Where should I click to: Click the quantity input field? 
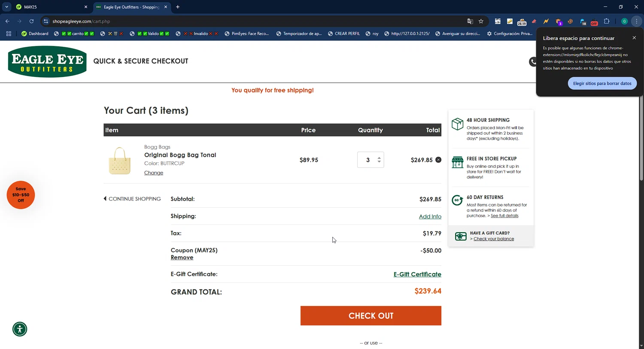(368, 160)
